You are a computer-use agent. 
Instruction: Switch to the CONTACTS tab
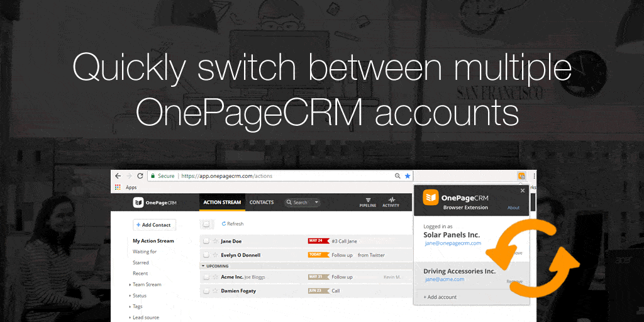pyautogui.click(x=262, y=203)
